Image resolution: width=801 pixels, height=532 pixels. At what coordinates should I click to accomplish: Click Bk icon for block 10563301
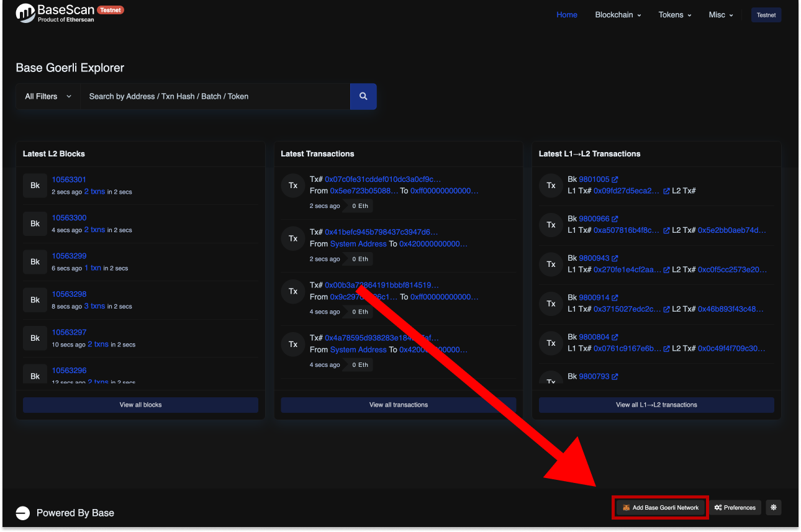click(35, 186)
